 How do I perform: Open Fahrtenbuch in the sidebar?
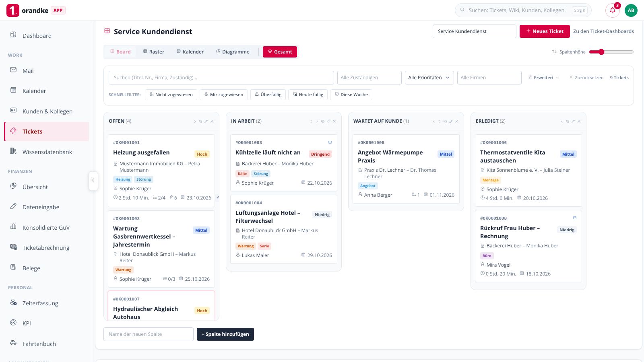coord(47,343)
